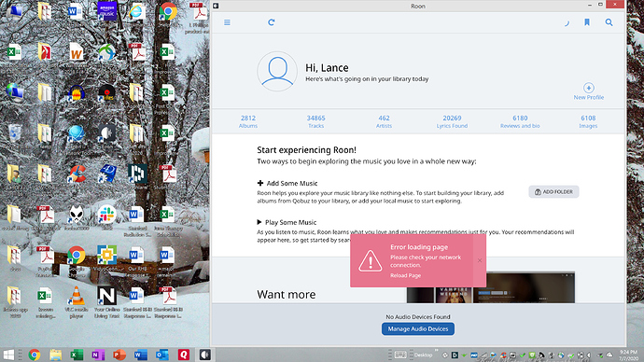Click Reload Page in the error popup
This screenshot has width=644, height=362.
point(405,275)
